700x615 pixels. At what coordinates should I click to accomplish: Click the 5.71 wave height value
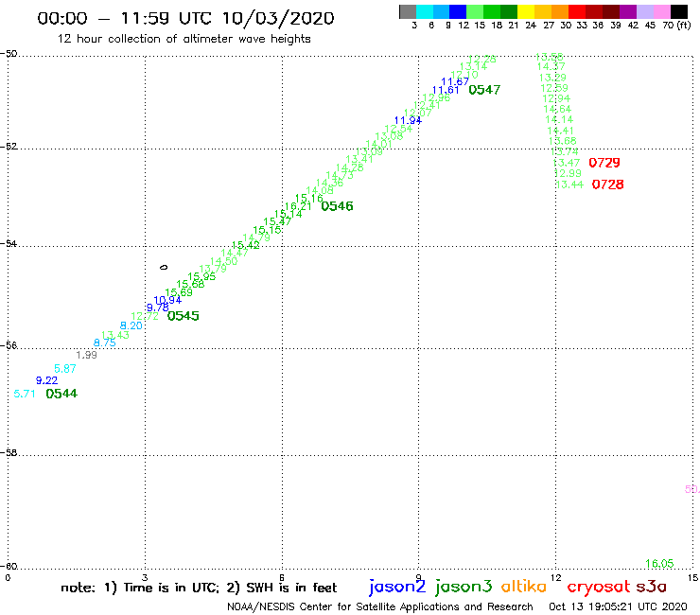[x=24, y=394]
